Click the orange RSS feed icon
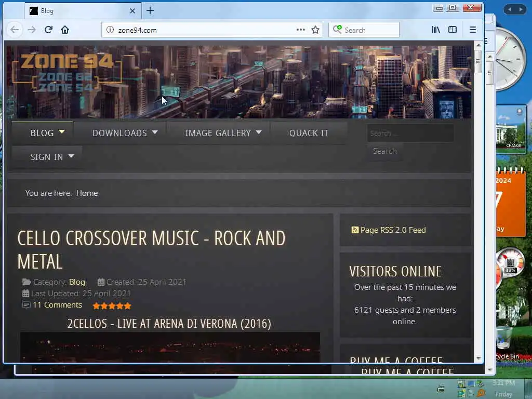Image resolution: width=532 pixels, height=399 pixels. pos(355,230)
